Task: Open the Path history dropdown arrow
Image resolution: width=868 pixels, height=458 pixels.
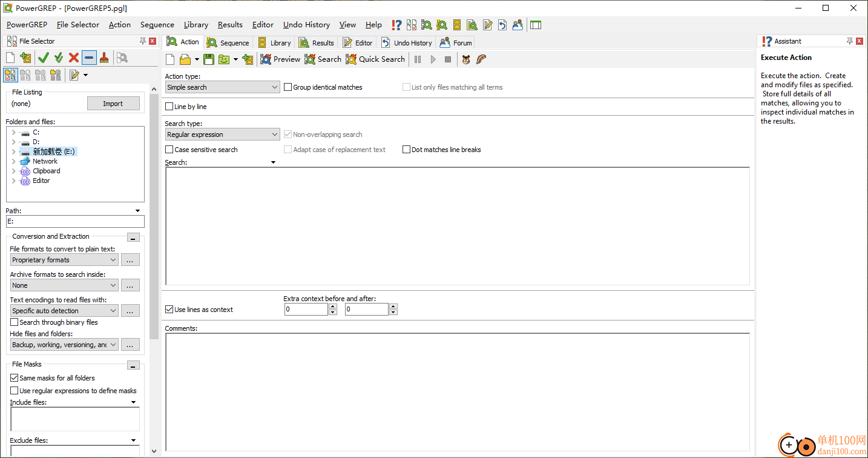Action: [x=138, y=211]
